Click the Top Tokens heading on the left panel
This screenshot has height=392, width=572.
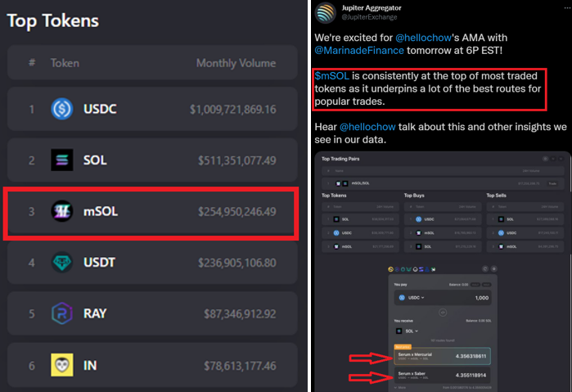(53, 20)
